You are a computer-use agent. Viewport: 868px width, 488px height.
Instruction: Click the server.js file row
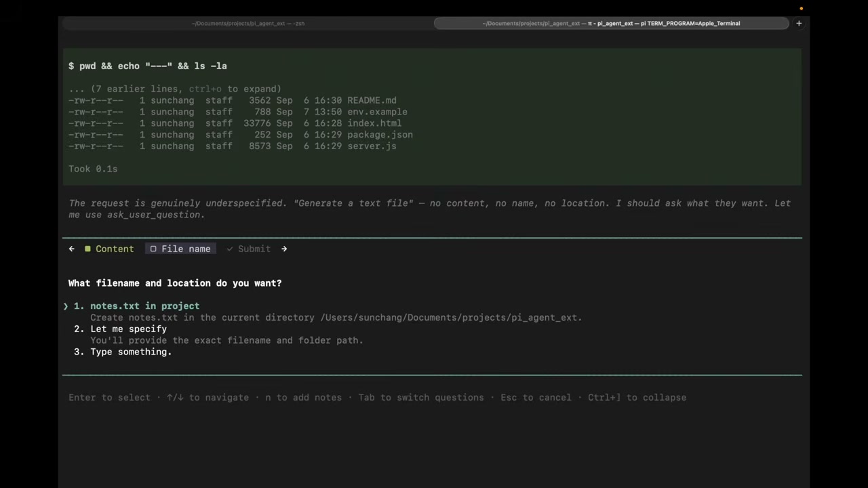(x=233, y=146)
